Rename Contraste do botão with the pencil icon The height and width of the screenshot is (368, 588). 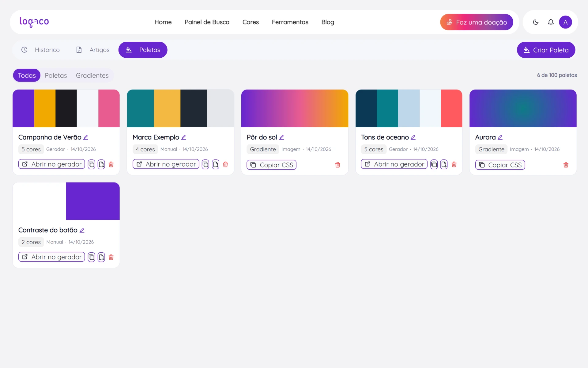82,230
